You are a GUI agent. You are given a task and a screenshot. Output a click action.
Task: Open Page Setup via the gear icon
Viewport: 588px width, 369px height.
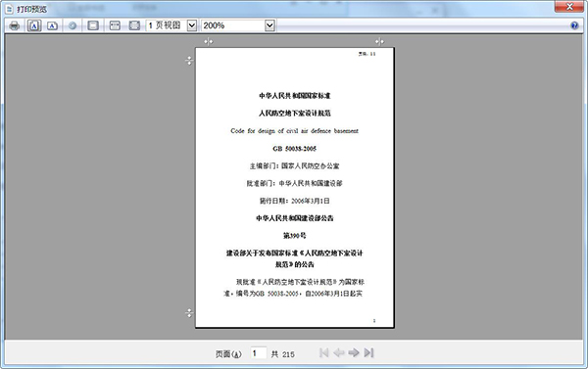point(73,25)
